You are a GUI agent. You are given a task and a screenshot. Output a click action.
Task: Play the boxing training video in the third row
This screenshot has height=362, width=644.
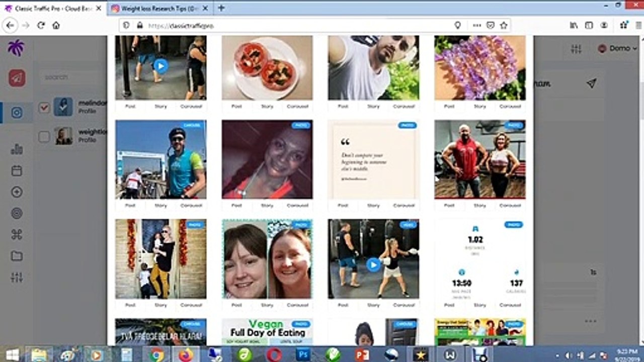[373, 264]
